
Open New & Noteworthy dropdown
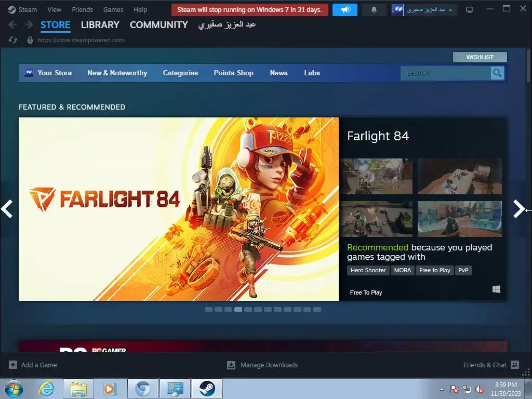tap(117, 73)
